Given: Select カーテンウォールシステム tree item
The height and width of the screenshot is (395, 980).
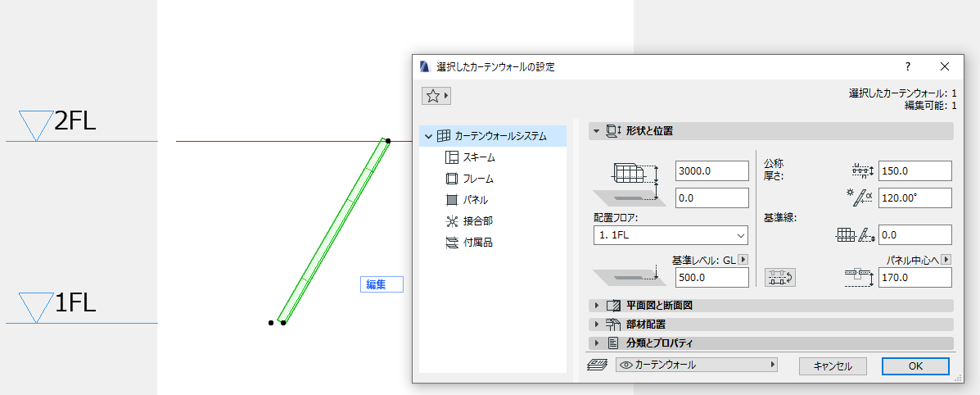Looking at the screenshot, I should click(493, 136).
